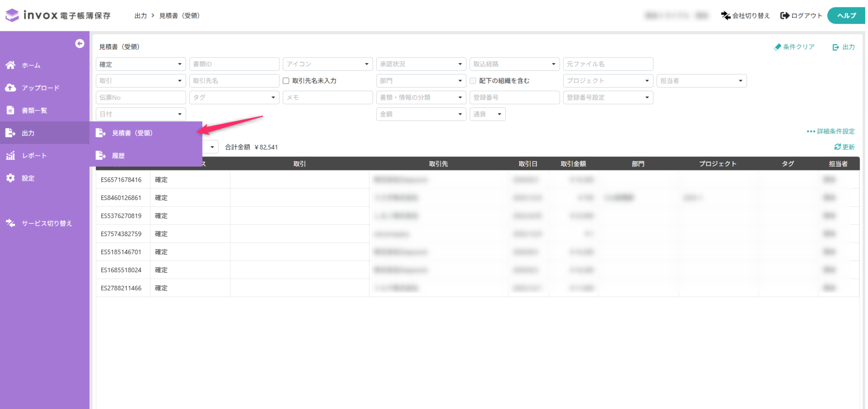Image resolution: width=868 pixels, height=409 pixels.
Task: Open the 部門 dropdown
Action: tap(421, 81)
